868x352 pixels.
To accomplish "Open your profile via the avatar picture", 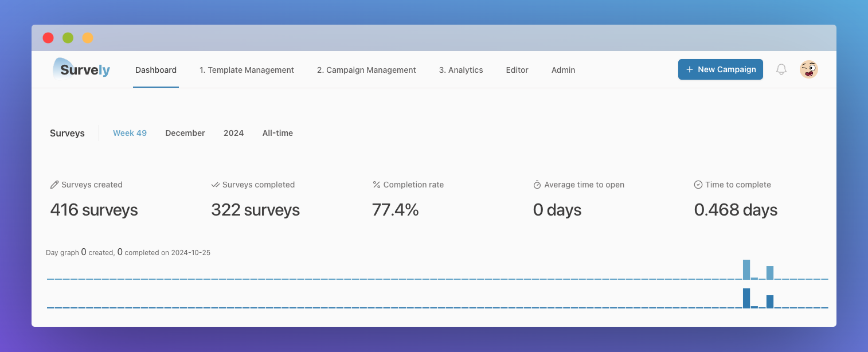I will [x=808, y=69].
